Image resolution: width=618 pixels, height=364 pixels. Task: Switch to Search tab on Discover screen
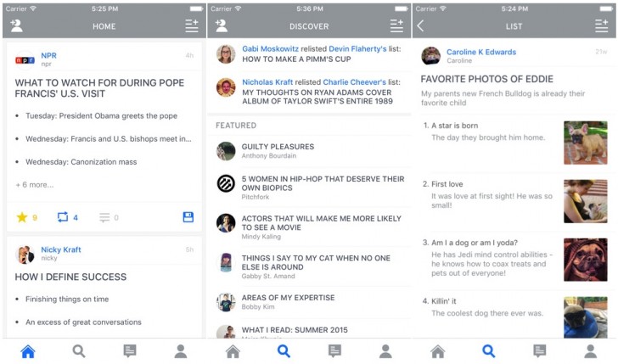tap(284, 351)
